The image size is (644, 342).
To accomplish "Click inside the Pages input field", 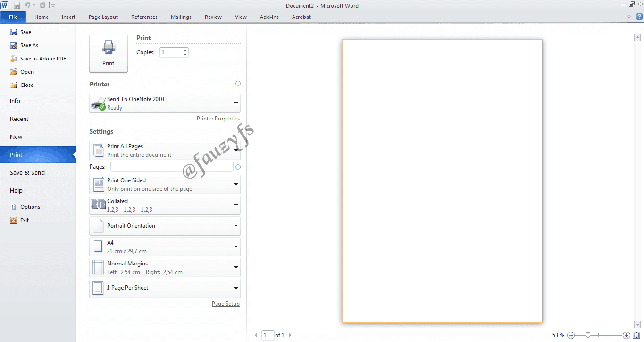I will [171, 166].
